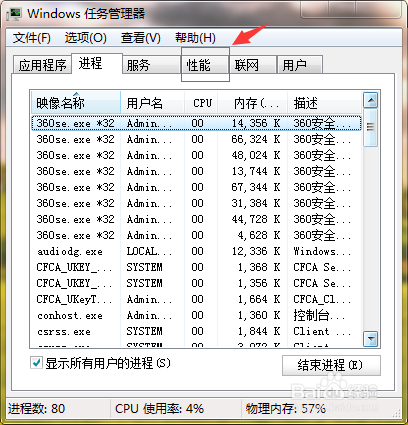Select the CFCA_UKeyT... process row
Screen dimensions: 408x425
(x=196, y=299)
